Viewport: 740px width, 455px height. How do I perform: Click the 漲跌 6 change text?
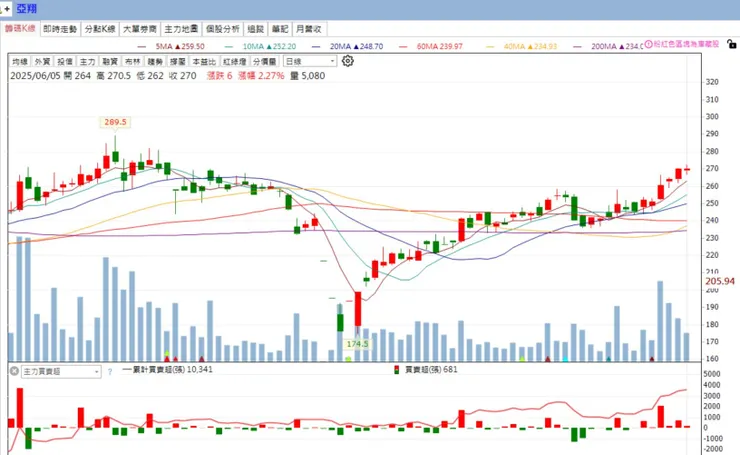[219, 76]
